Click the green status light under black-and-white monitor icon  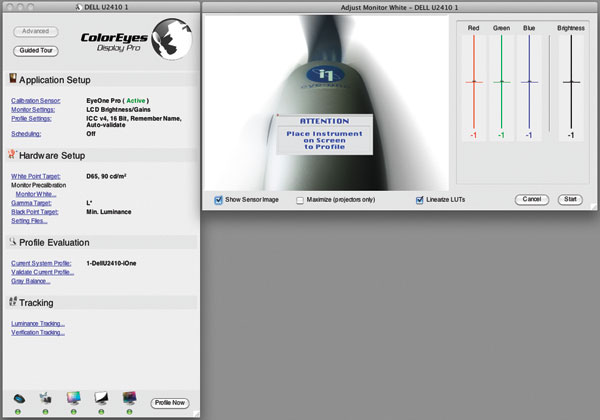click(x=101, y=412)
